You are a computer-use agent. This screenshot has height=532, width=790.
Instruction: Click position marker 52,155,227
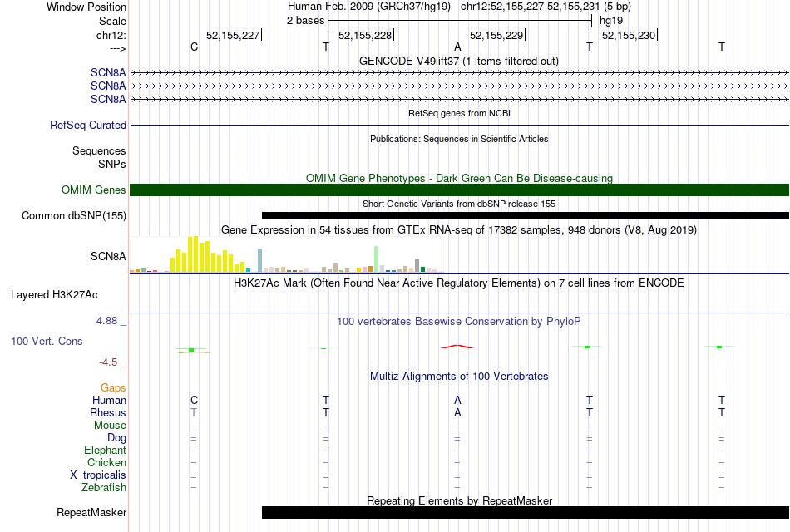point(233,35)
